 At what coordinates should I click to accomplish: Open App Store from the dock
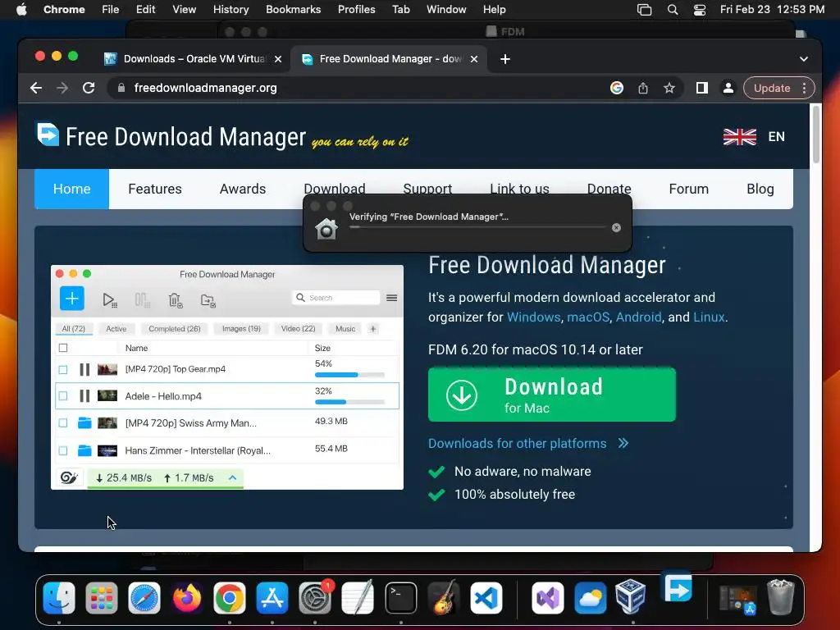(x=272, y=597)
